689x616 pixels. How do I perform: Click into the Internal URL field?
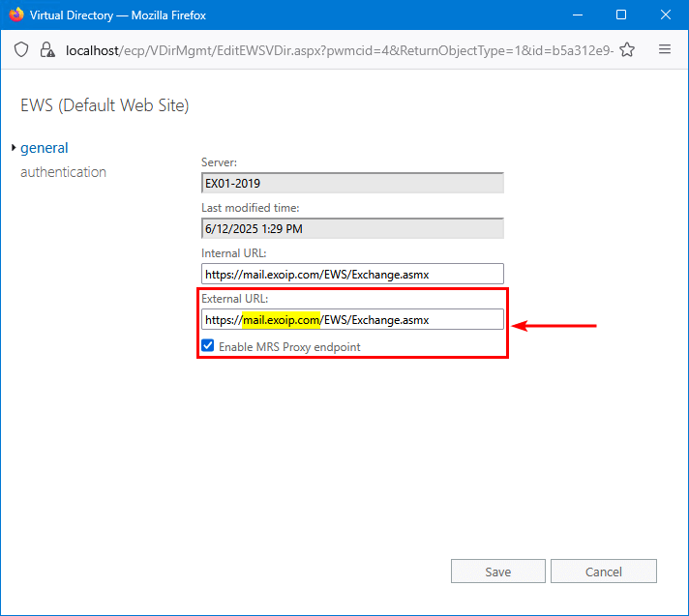pos(352,274)
